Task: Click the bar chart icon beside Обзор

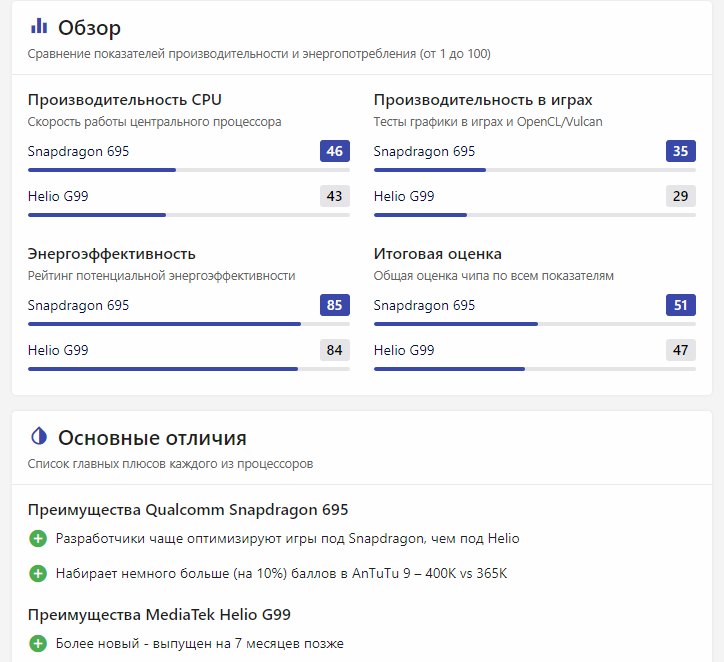Action: pos(39,26)
